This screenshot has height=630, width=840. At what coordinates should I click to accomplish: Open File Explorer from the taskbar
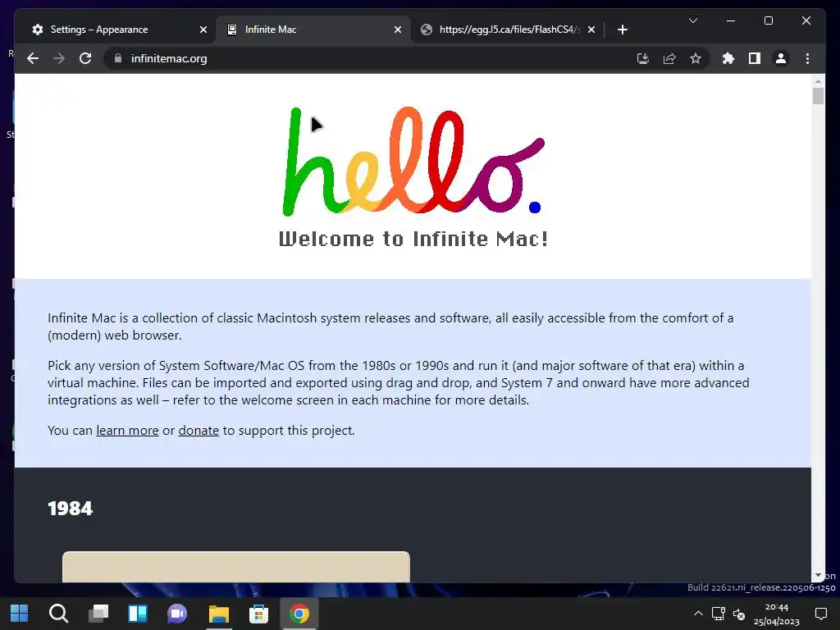click(x=218, y=614)
